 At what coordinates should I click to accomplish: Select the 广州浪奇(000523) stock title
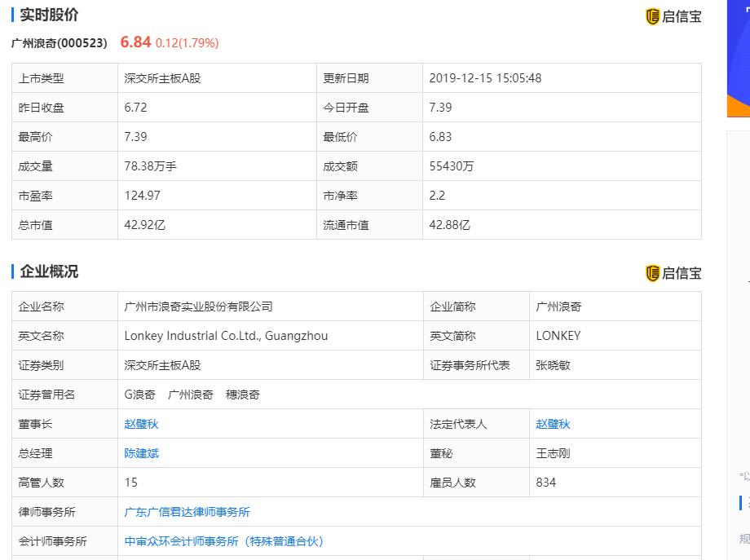[x=59, y=43]
